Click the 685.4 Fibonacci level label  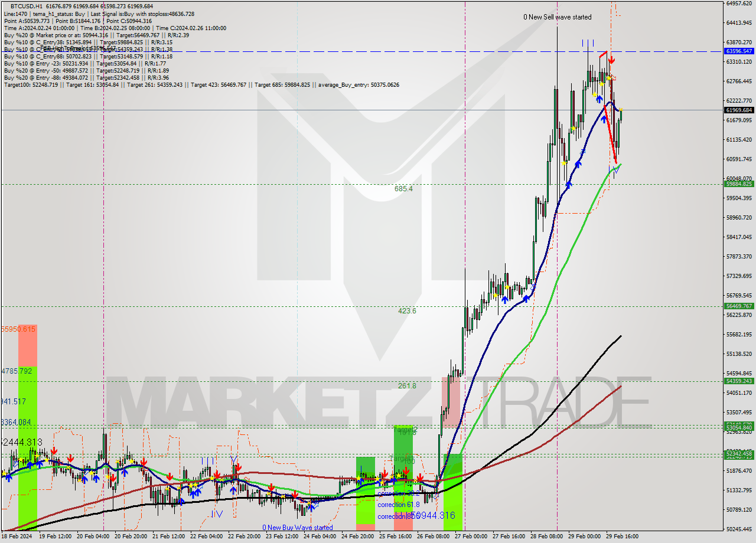coord(403,189)
